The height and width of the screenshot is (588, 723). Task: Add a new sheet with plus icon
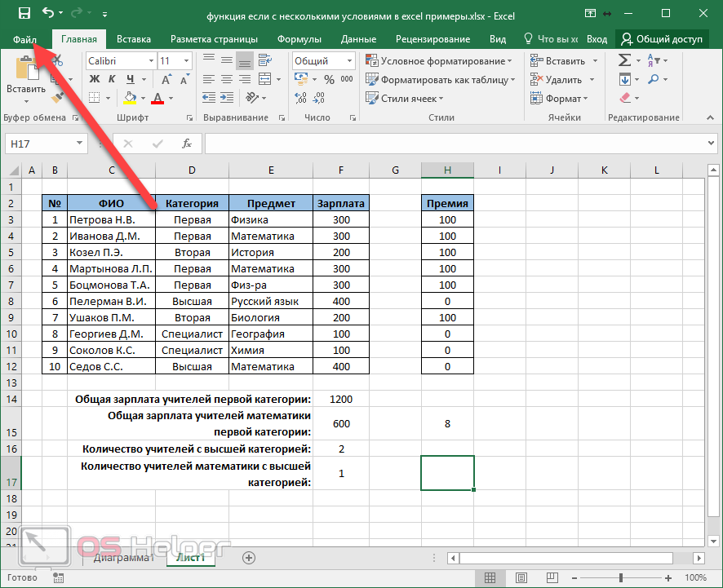[x=249, y=558]
